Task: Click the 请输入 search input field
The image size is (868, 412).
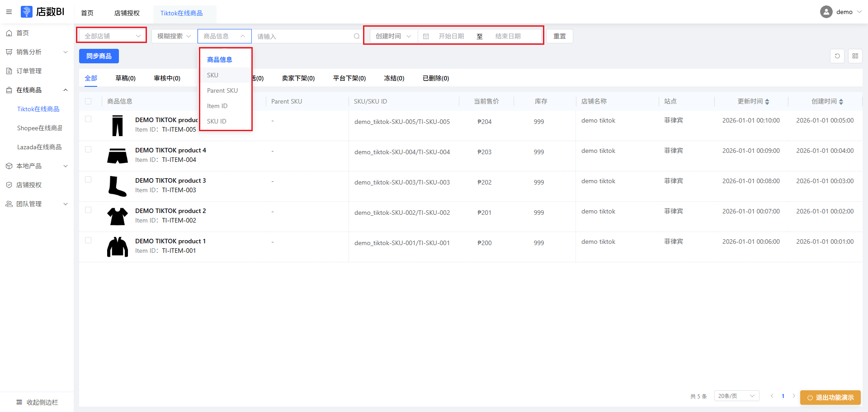Action: coord(303,36)
